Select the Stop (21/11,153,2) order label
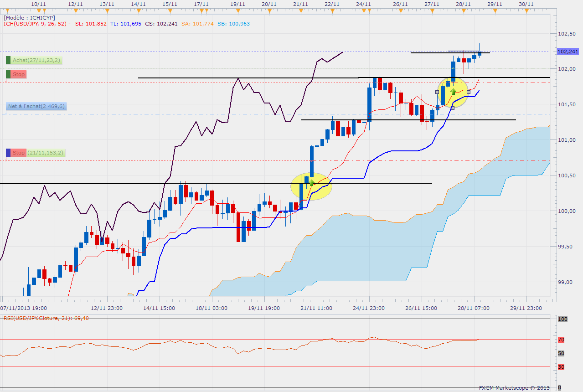583x392 pixels. [39, 153]
